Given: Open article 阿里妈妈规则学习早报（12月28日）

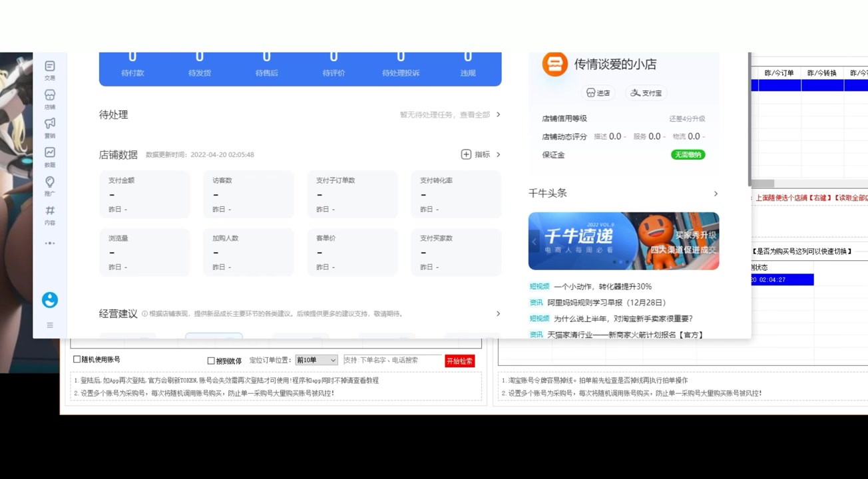Looking at the screenshot, I should [x=607, y=302].
